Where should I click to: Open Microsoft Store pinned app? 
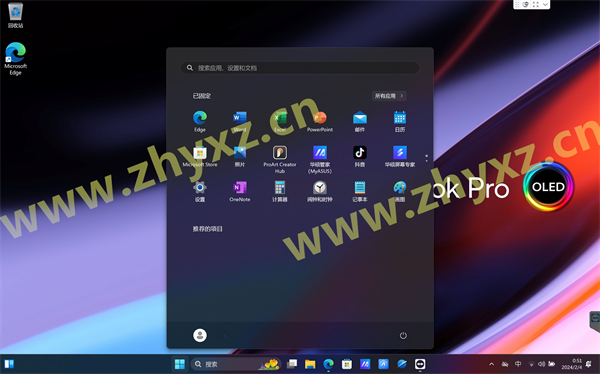click(x=200, y=156)
